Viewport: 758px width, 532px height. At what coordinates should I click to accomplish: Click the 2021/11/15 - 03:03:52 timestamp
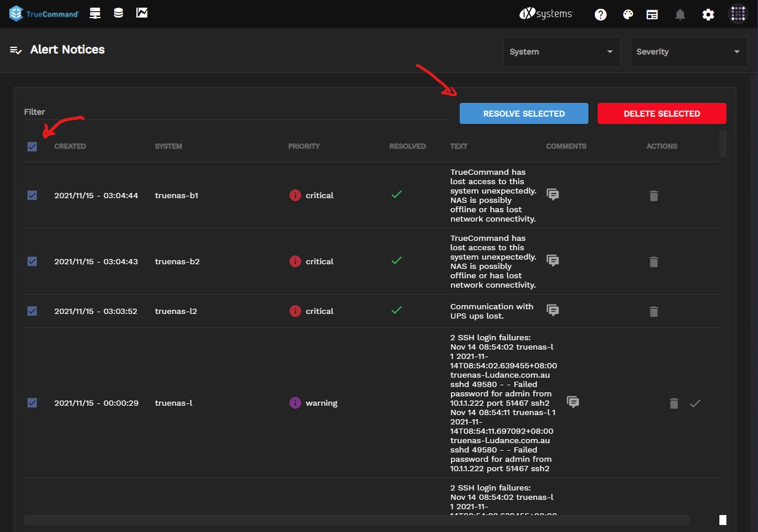pos(96,311)
